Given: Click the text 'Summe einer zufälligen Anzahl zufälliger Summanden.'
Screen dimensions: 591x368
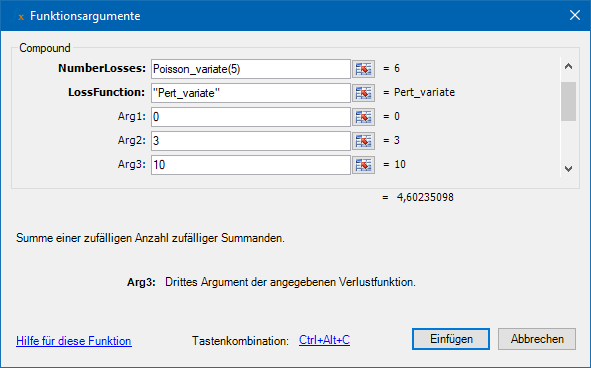Looking at the screenshot, I should pos(150,238).
